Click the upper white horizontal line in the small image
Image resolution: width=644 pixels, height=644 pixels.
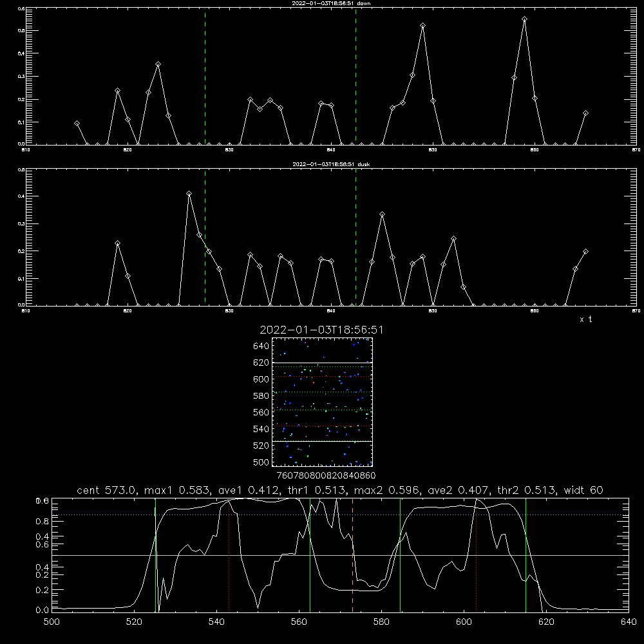click(322, 363)
